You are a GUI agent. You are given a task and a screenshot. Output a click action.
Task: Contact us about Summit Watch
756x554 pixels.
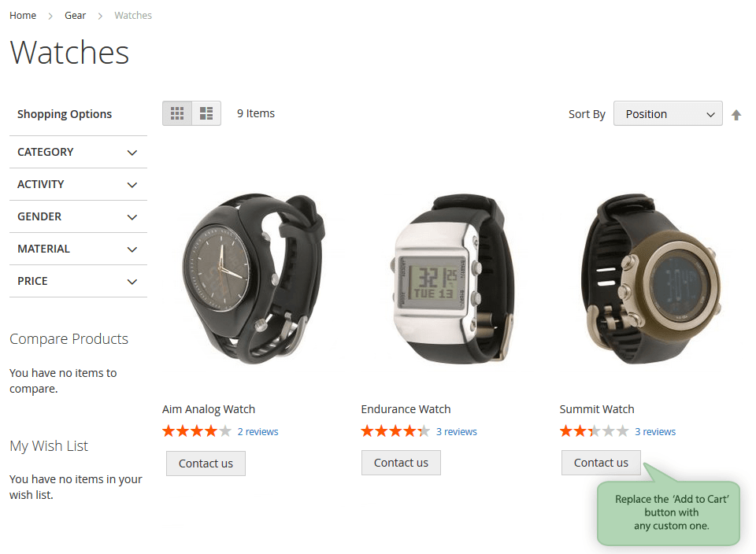(601, 463)
